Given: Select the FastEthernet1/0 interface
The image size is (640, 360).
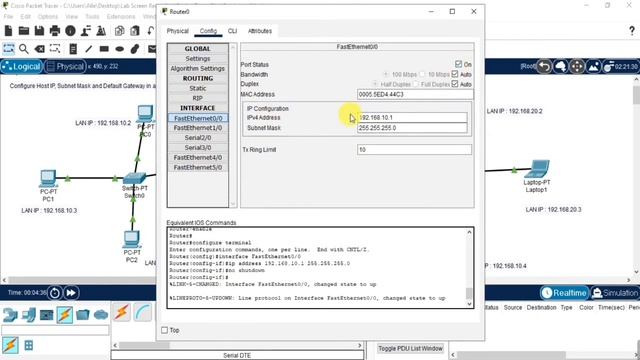Looking at the screenshot, I should coord(198,128).
